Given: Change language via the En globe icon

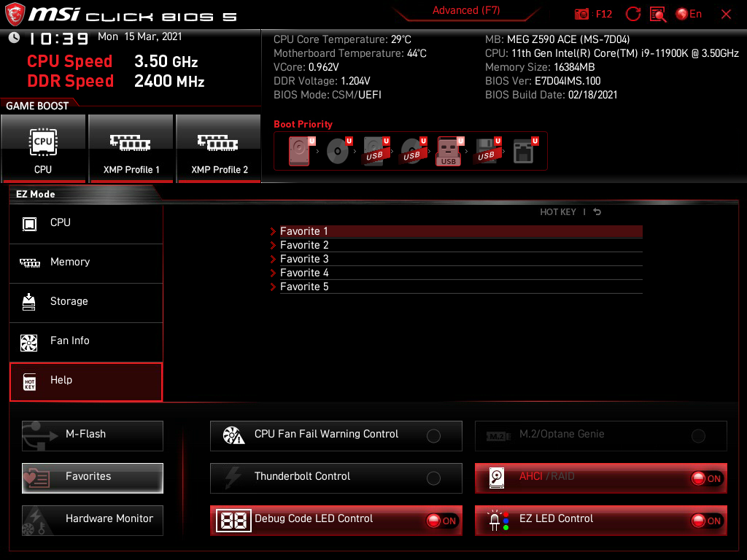Looking at the screenshot, I should point(689,14).
